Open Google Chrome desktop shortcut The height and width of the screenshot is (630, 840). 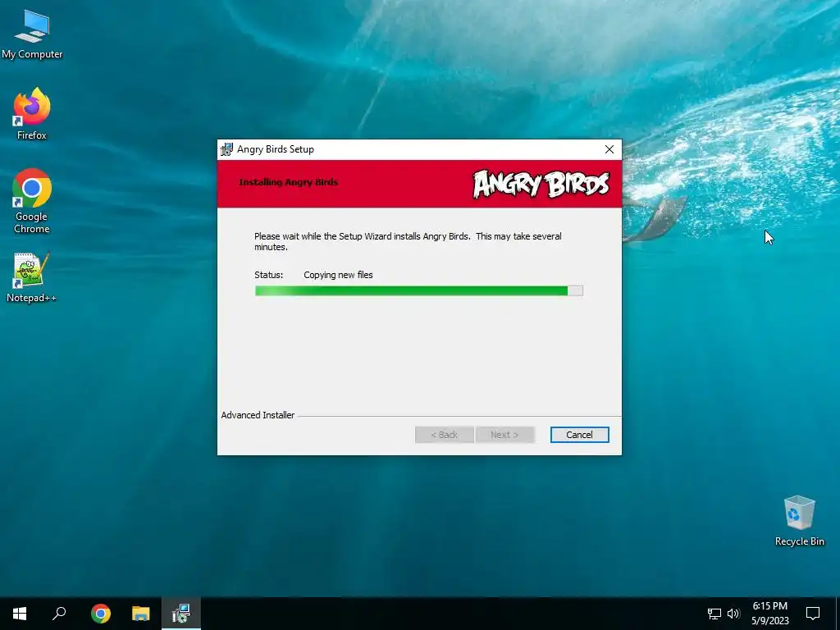(32, 201)
